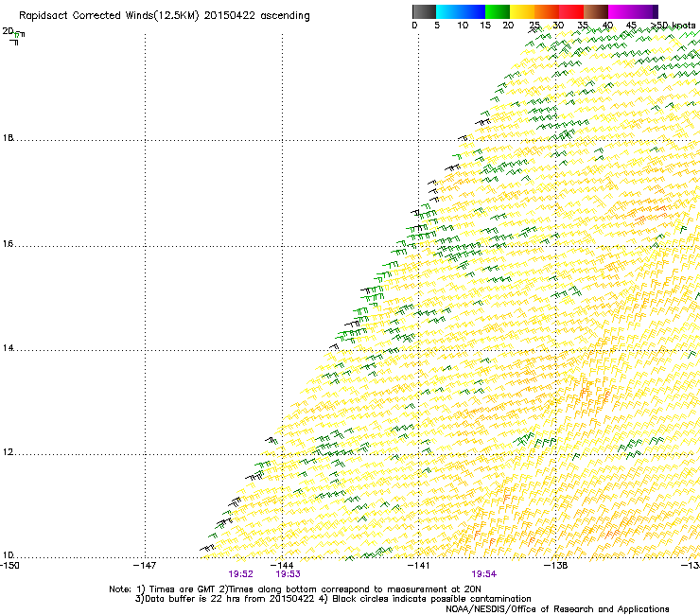
Task: Click the orange 25-30 knots legend segment
Action: 546,11
